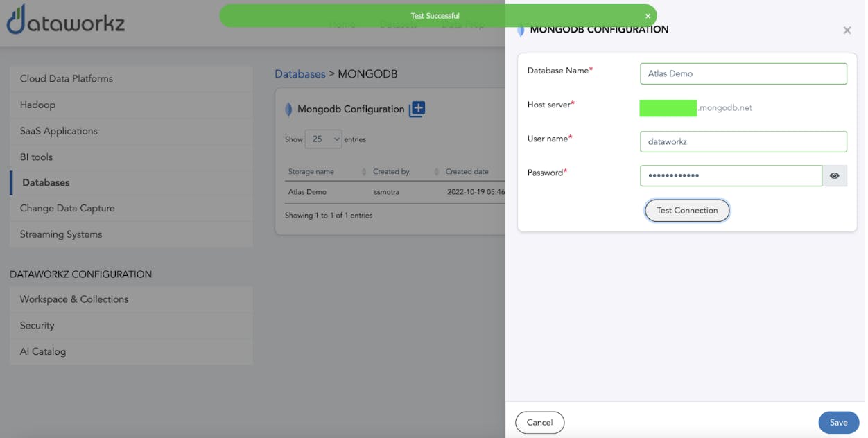Toggle sort on the Created date column
The image size is (868, 438).
pyautogui.click(x=469, y=171)
